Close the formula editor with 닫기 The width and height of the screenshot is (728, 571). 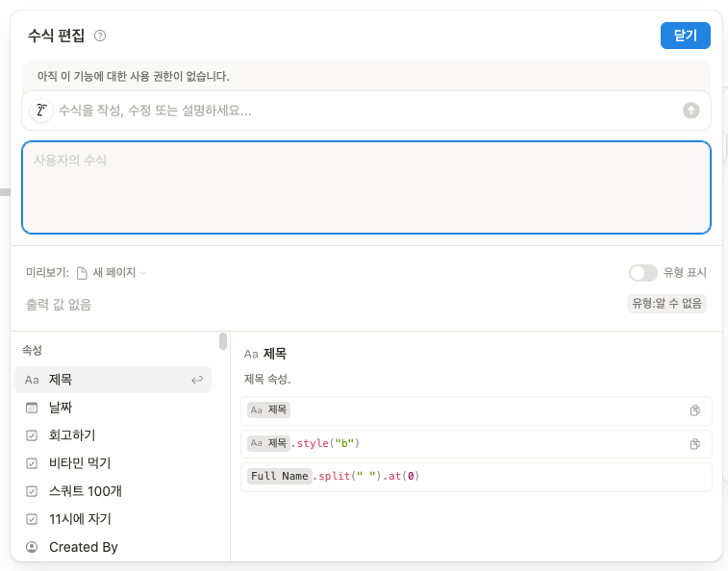click(686, 36)
